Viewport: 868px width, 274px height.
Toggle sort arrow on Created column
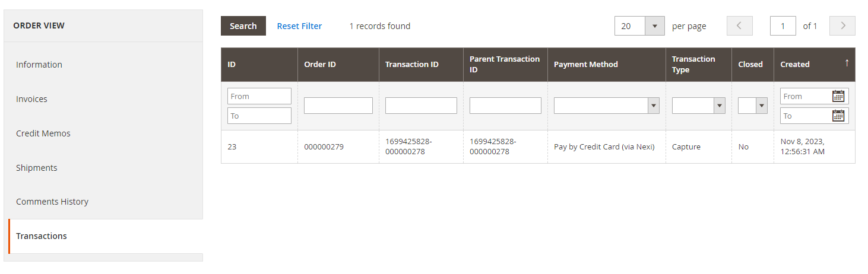[847, 63]
